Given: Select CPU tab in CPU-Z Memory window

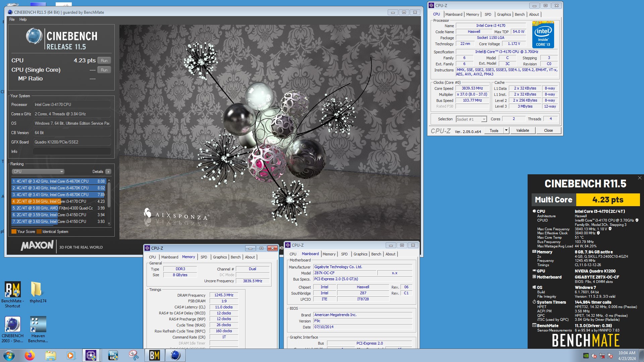Looking at the screenshot, I should 152,257.
